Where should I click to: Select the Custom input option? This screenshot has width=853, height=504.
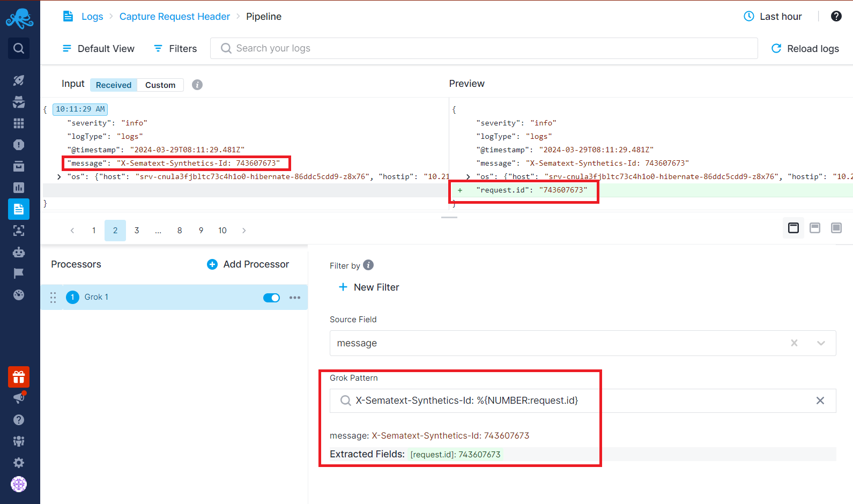(x=160, y=85)
